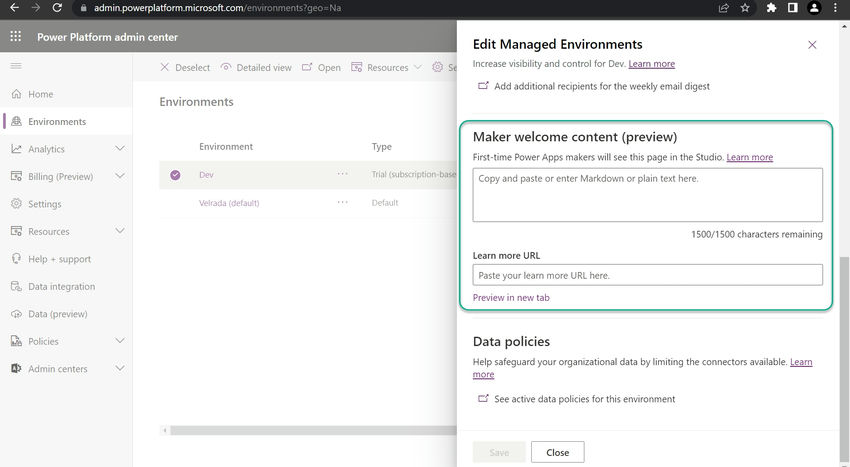Open Settings gear in left navigation
This screenshot has height=467, width=850.
[16, 204]
